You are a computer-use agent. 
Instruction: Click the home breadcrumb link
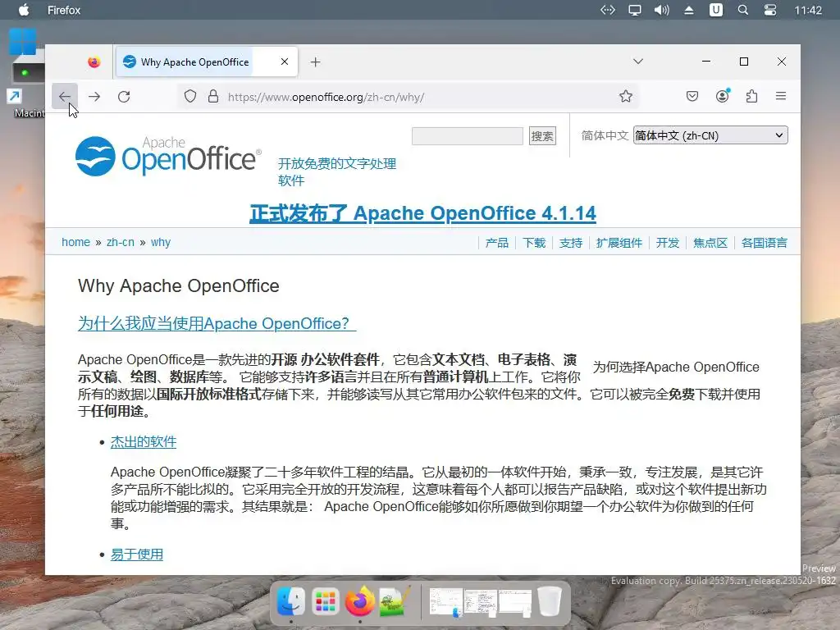pos(75,242)
